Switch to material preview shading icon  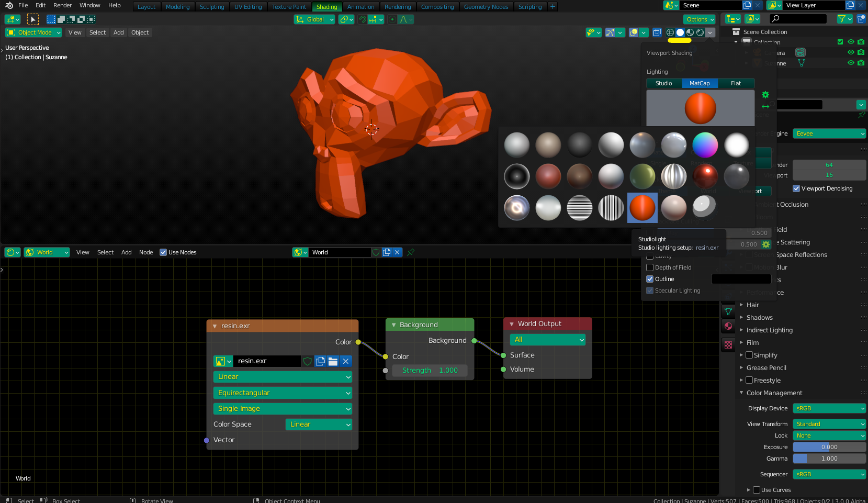[690, 32]
